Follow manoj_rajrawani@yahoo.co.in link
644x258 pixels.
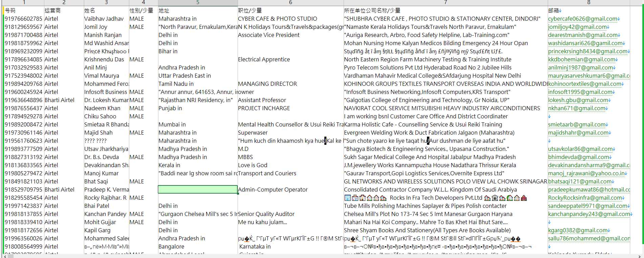(x=586, y=173)
